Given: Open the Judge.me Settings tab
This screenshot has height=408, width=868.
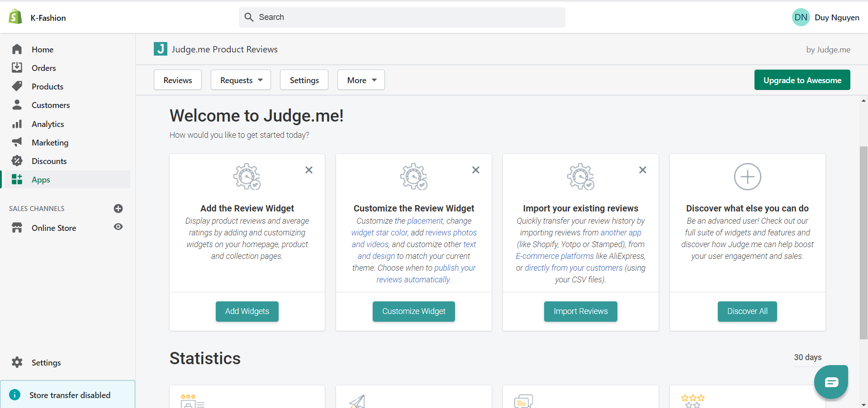Looking at the screenshot, I should [x=304, y=80].
